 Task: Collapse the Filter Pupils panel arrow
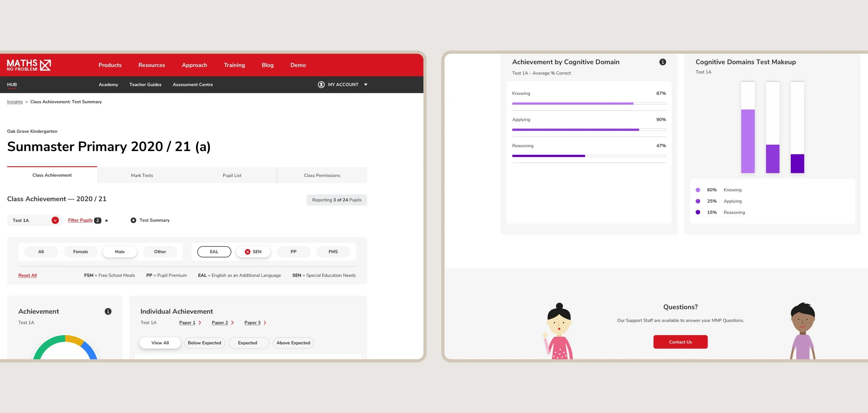coord(106,221)
